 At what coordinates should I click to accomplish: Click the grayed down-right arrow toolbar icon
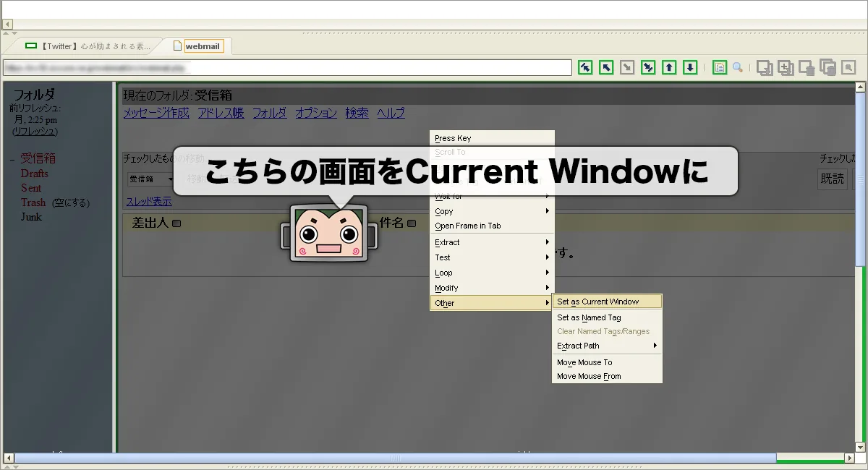point(628,67)
